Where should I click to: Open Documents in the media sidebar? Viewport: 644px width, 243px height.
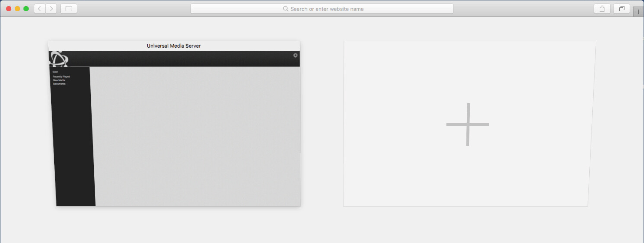(x=59, y=84)
